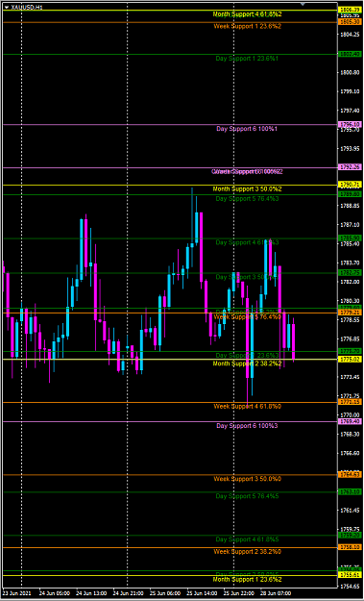
Task: Click the 1788.85 price scale value
Action: coord(349,206)
